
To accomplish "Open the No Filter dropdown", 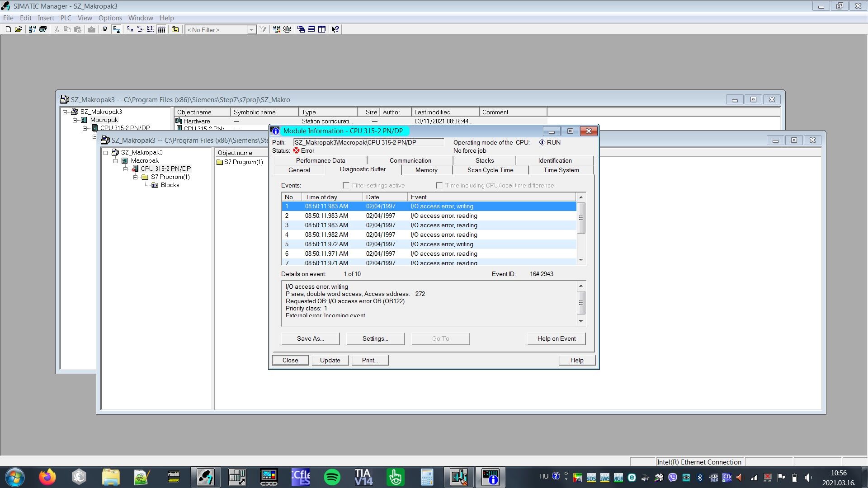I will pyautogui.click(x=251, y=30).
